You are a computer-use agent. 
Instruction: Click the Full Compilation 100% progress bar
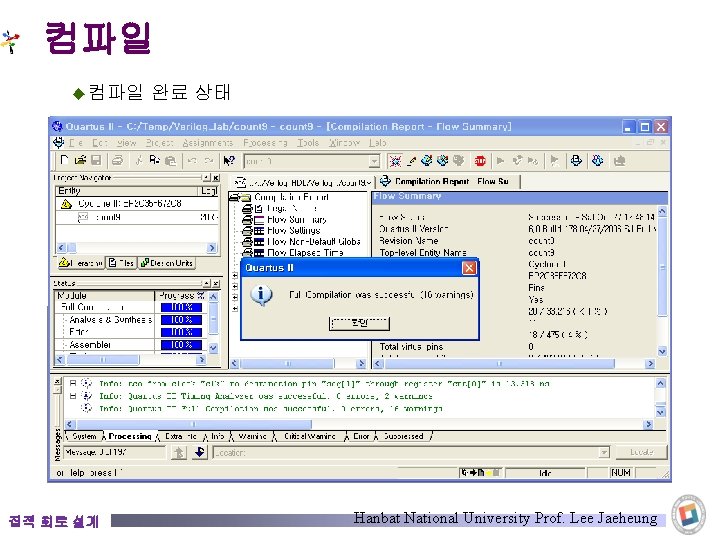coord(181,307)
